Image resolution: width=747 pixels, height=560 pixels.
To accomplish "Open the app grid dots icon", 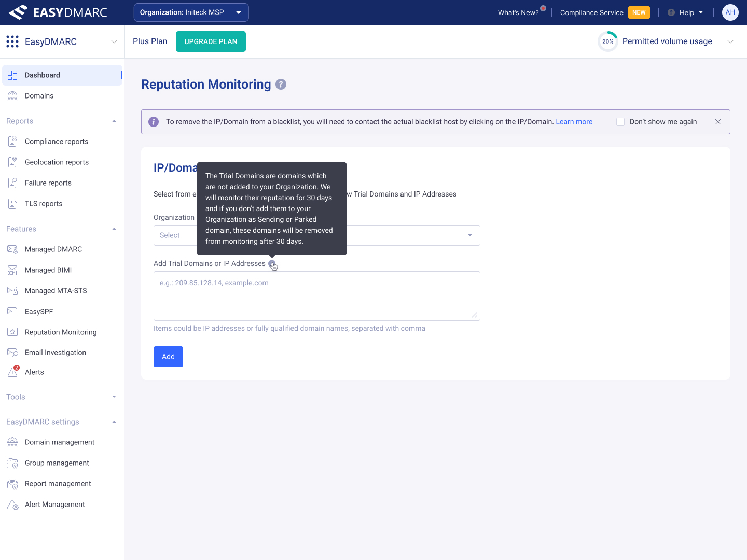I will 12,41.
